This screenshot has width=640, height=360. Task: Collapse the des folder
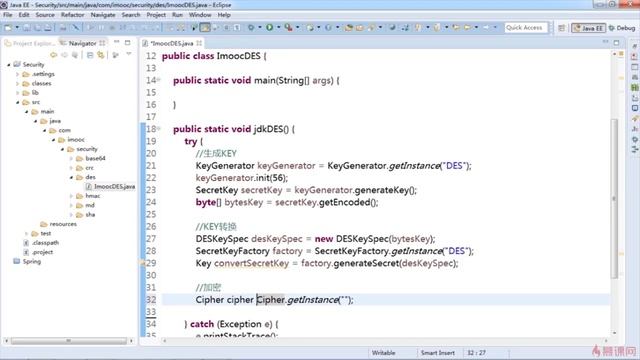click(x=71, y=177)
